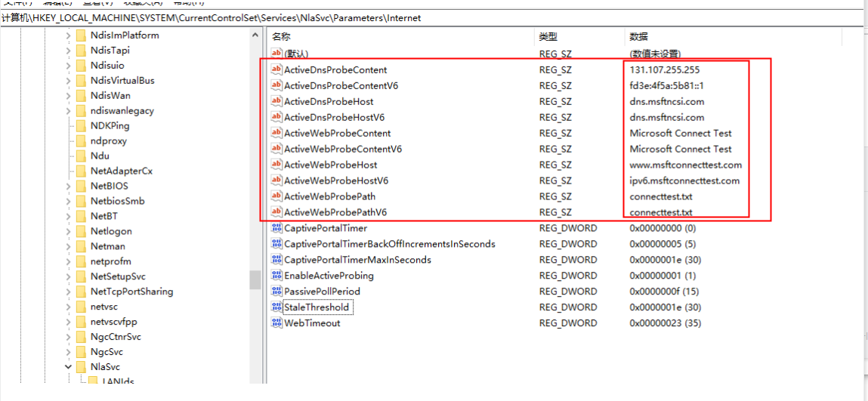The image size is (868, 401).
Task: Select the Ndu registry key
Action: (100, 156)
